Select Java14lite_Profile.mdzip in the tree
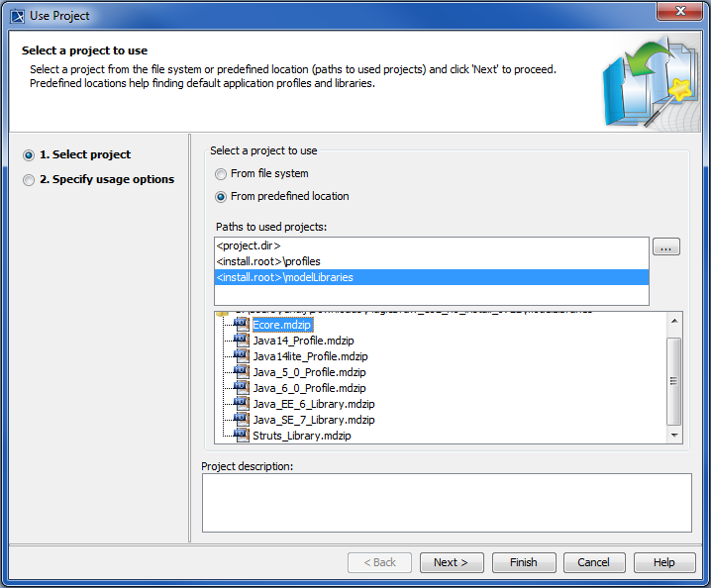This screenshot has width=711, height=588. point(310,356)
